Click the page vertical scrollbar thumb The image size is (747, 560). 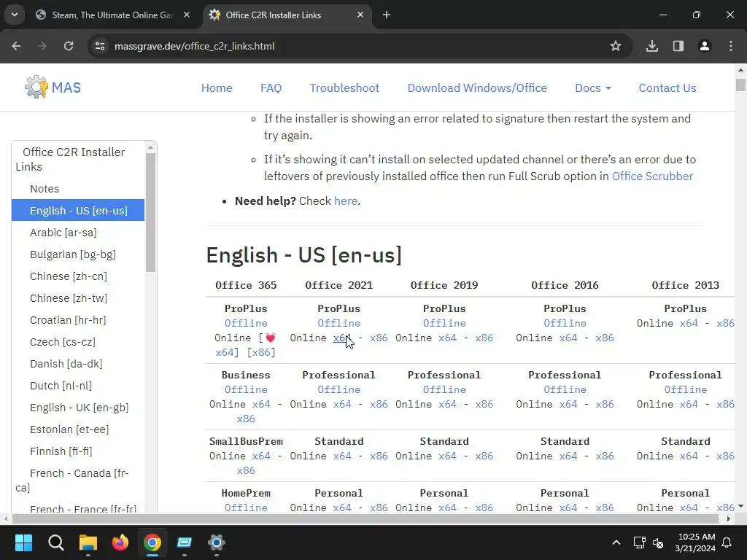click(740, 85)
